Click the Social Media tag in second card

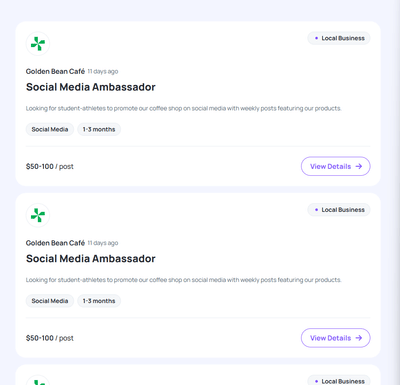coord(50,301)
